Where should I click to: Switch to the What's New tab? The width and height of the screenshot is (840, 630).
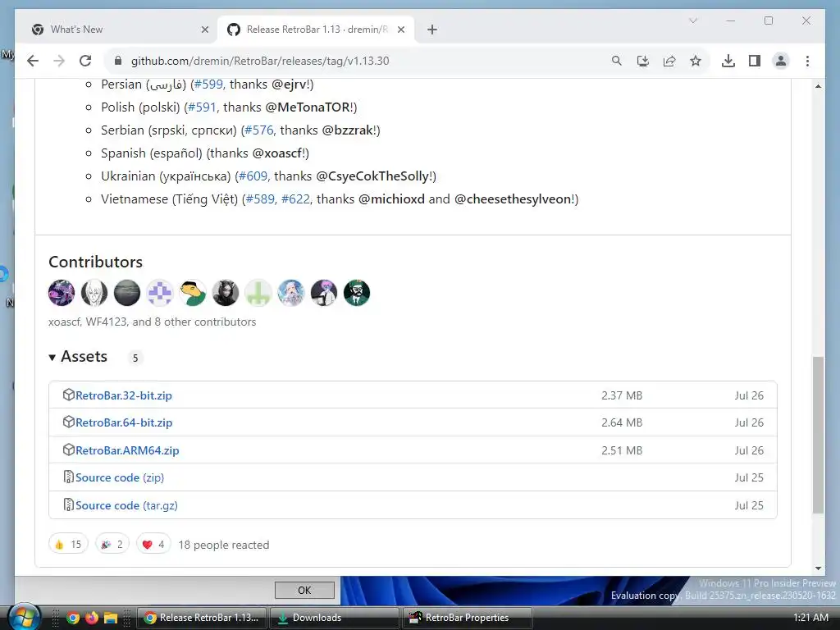pyautogui.click(x=118, y=30)
